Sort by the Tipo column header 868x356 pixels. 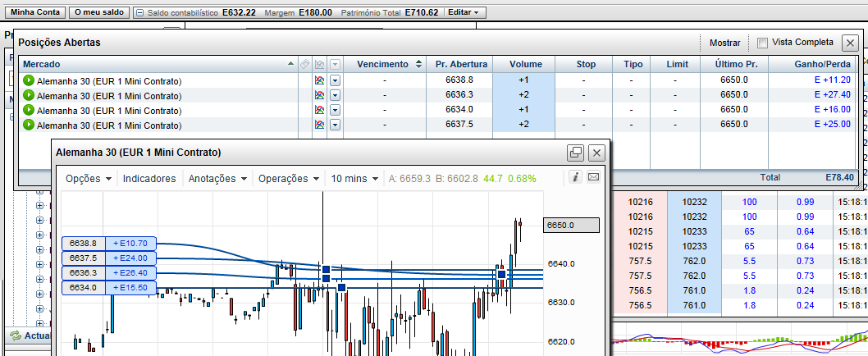click(633, 64)
